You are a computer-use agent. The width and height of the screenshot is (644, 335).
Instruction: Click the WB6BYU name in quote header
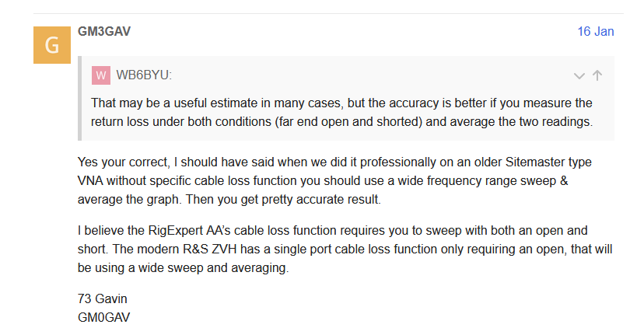coord(144,75)
